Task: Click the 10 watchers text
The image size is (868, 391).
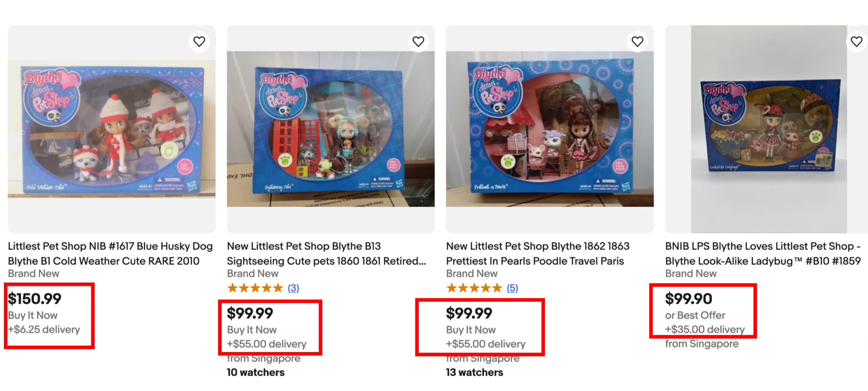Action: pos(255,372)
